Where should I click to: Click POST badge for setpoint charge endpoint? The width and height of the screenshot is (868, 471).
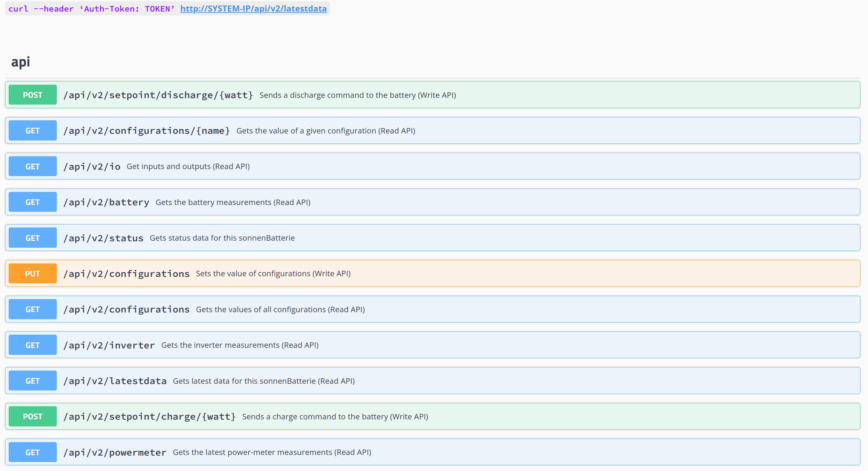coord(33,416)
